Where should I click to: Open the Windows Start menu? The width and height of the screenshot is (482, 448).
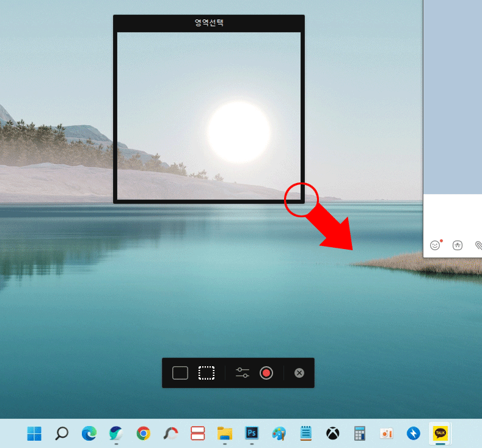click(x=34, y=433)
